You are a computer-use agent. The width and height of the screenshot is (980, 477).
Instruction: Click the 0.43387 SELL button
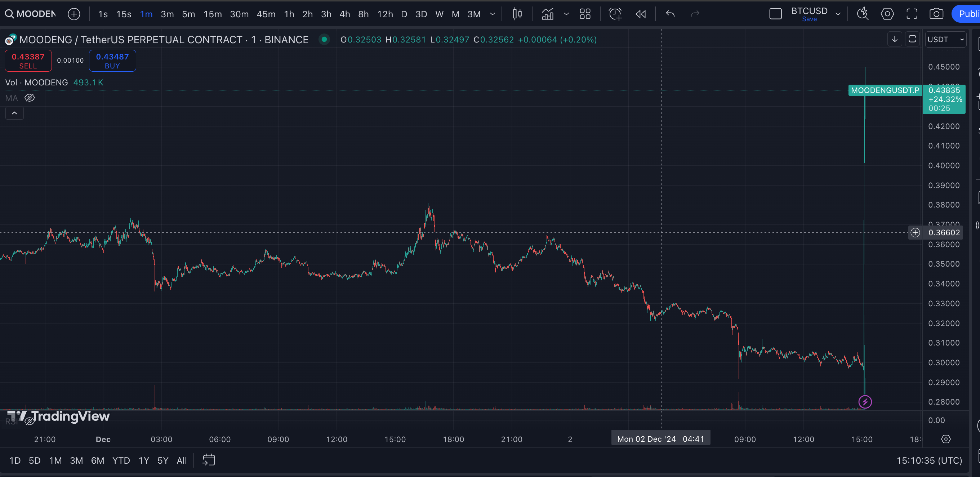[28, 61]
